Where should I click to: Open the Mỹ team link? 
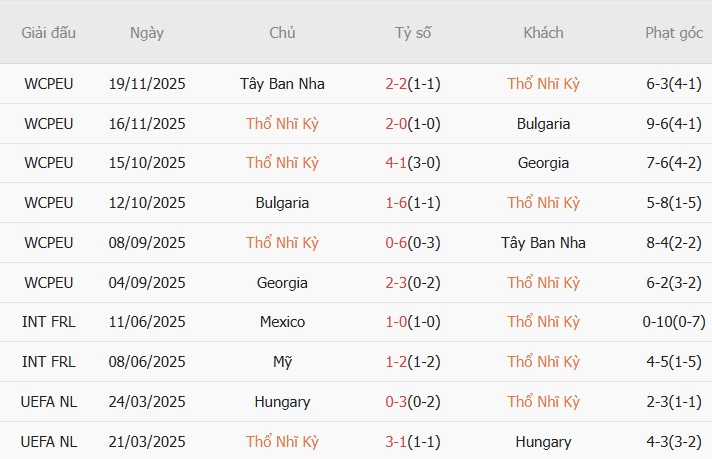coord(282,362)
